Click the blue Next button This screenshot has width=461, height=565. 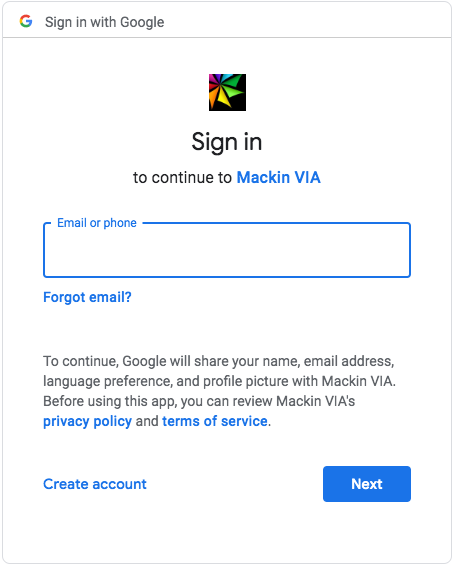click(367, 484)
